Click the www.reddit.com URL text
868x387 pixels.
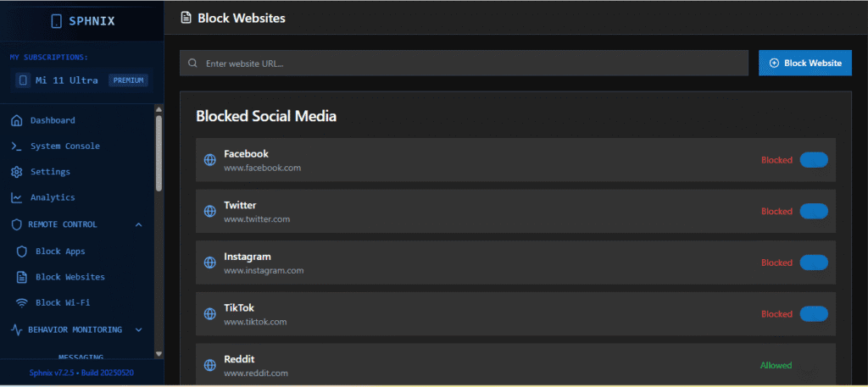pyautogui.click(x=256, y=373)
